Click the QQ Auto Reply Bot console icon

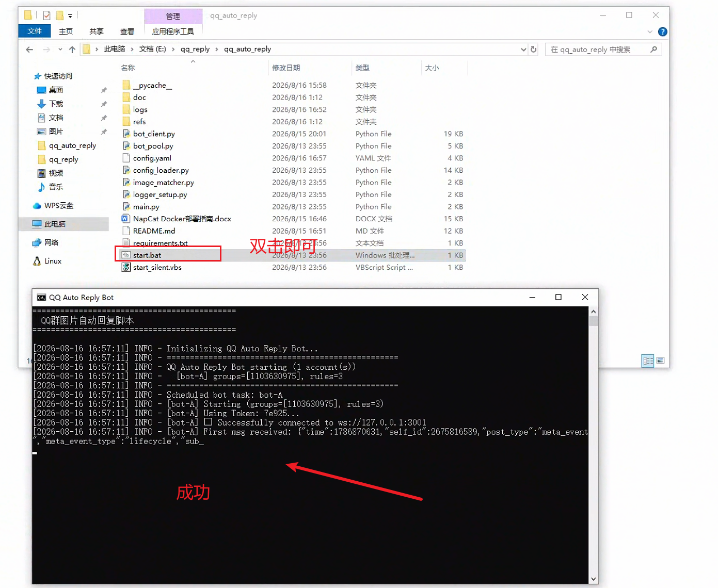click(x=41, y=298)
